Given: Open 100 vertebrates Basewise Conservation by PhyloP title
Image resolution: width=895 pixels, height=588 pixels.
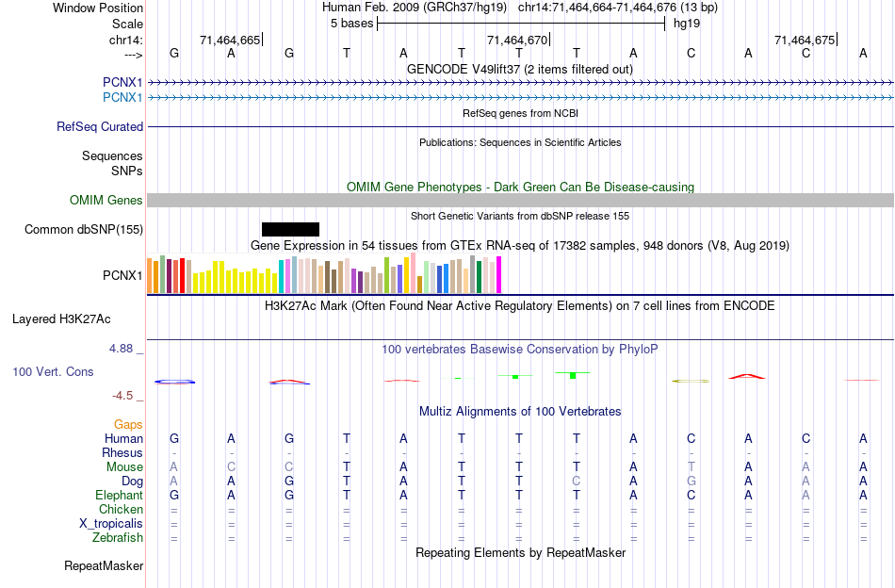Looking at the screenshot, I should pyautogui.click(x=520, y=349).
